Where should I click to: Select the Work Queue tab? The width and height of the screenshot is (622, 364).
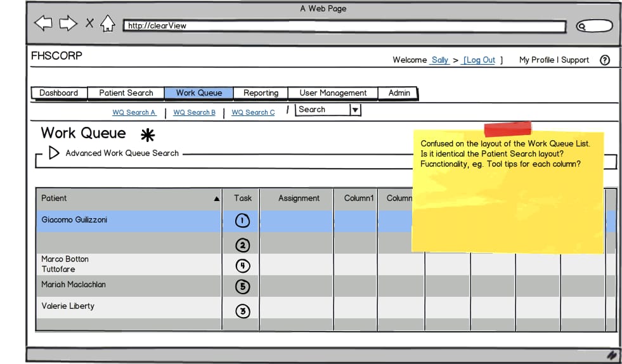(x=198, y=93)
